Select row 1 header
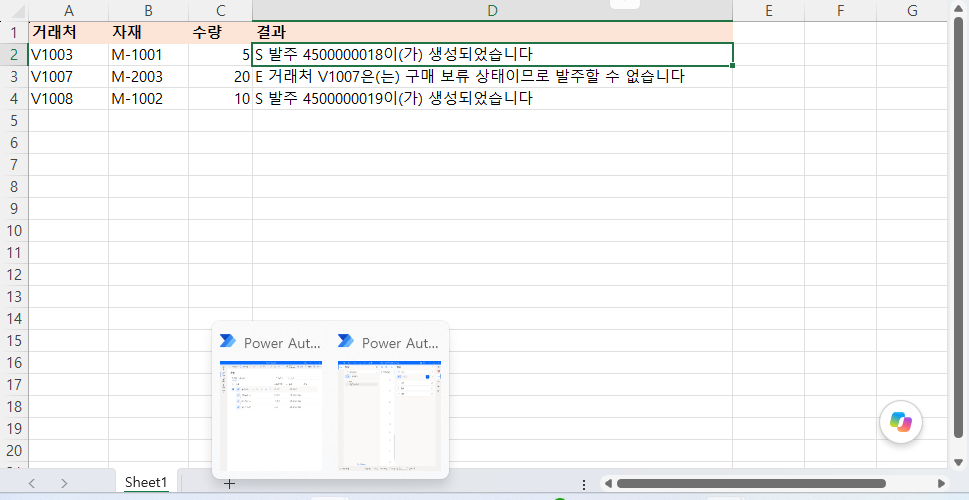This screenshot has width=969, height=500. (14, 32)
